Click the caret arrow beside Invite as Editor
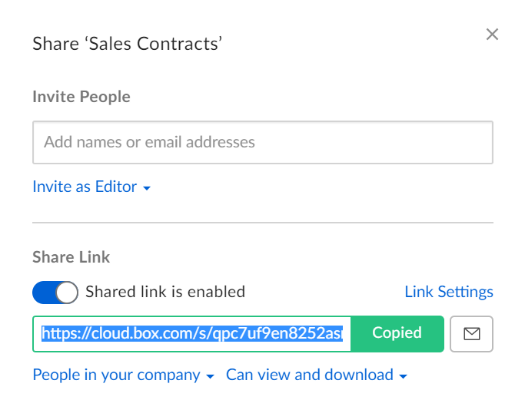Viewport: 525px width, 420px height. tap(147, 188)
